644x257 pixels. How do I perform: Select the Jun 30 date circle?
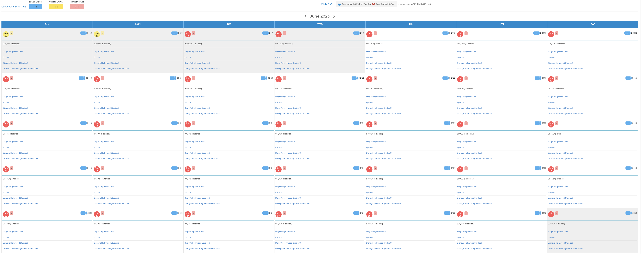[460, 214]
